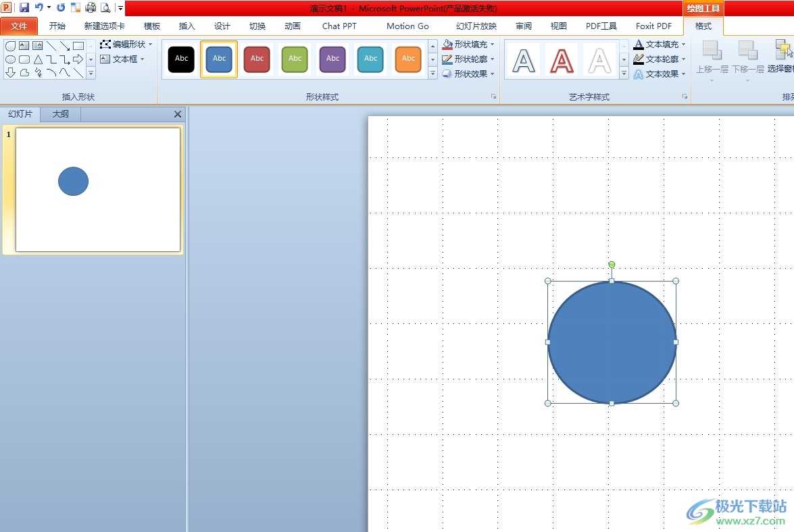This screenshot has height=532, width=794.
Task: Click the print preview magnifier icon
Action: (x=105, y=7)
